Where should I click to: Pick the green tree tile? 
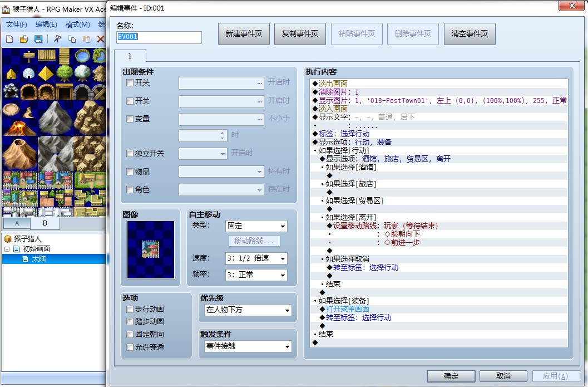pos(64,74)
